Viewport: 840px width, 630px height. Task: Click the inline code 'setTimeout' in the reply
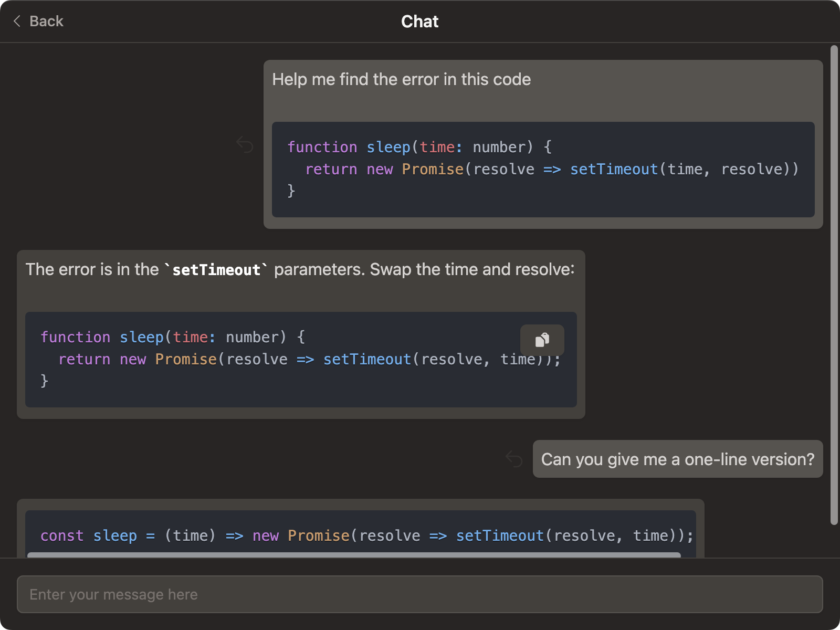pyautogui.click(x=216, y=270)
